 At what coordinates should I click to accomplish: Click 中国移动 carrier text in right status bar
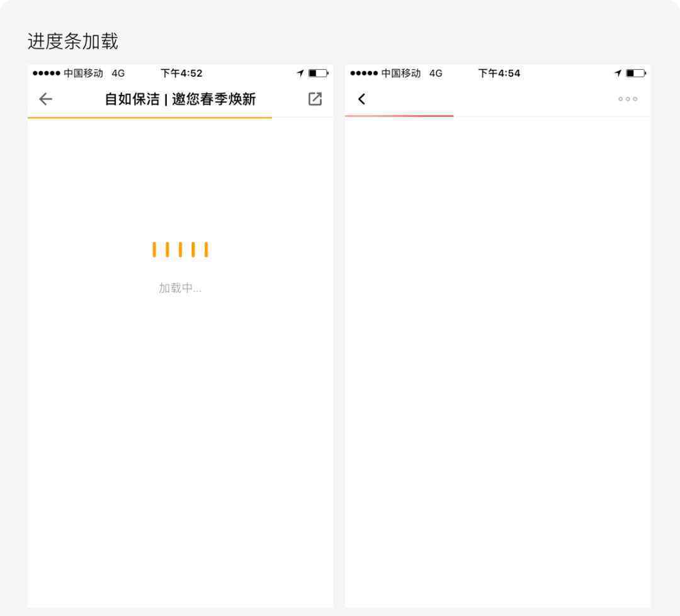400,73
